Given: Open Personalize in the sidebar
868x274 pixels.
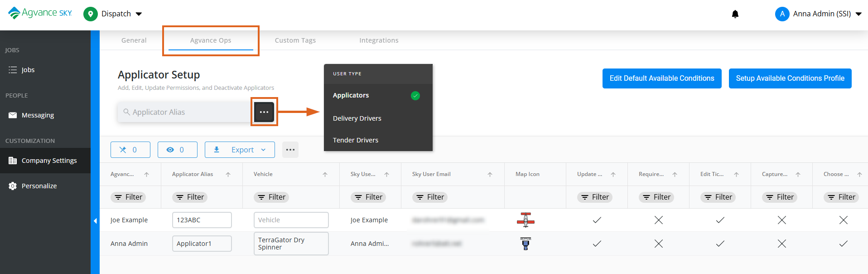Looking at the screenshot, I should (x=45, y=186).
